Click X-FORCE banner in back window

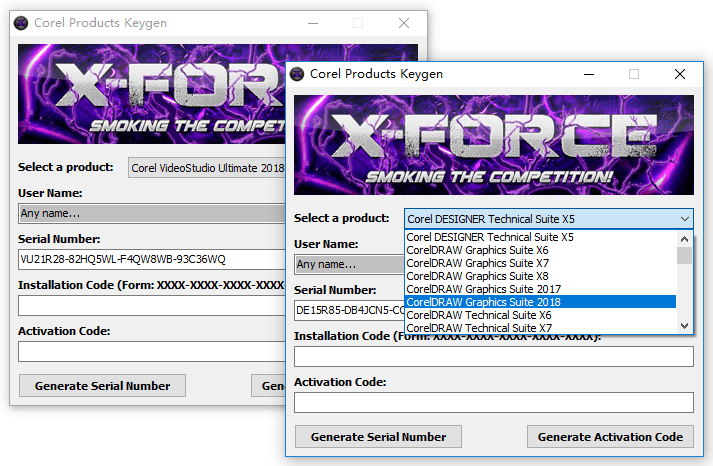pyautogui.click(x=152, y=94)
